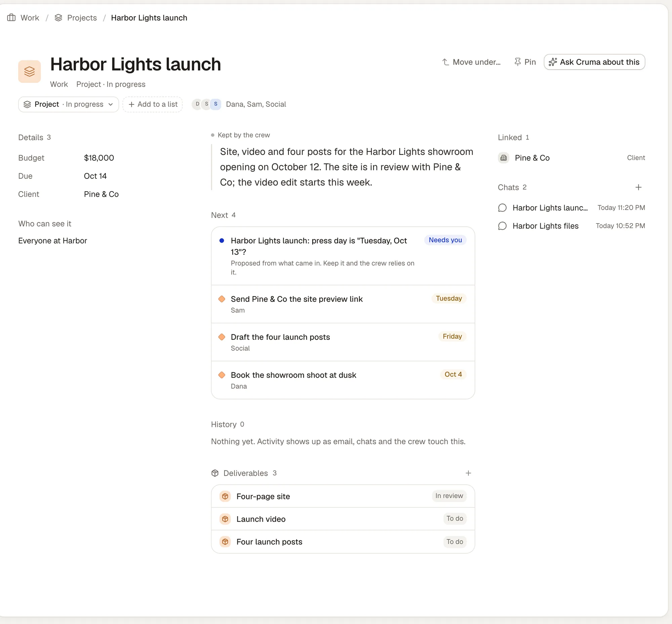Add a deliverable with the plus icon
This screenshot has height=624, width=672.
coord(468,473)
